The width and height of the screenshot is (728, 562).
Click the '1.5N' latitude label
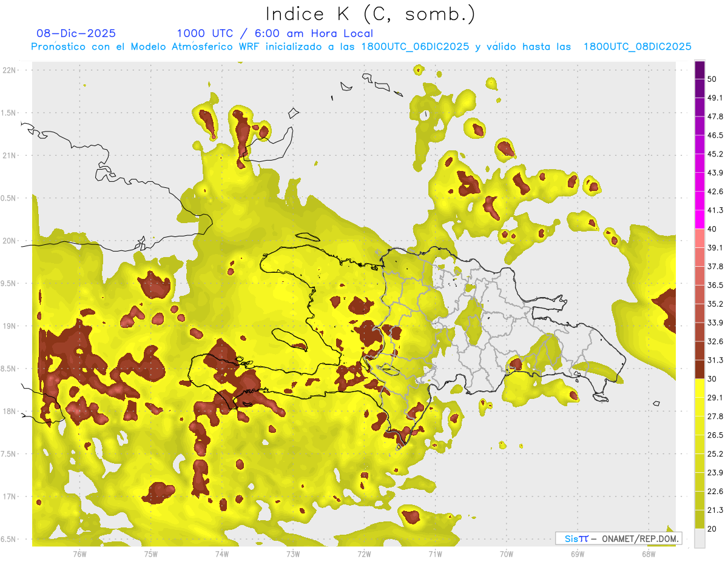(x=9, y=113)
